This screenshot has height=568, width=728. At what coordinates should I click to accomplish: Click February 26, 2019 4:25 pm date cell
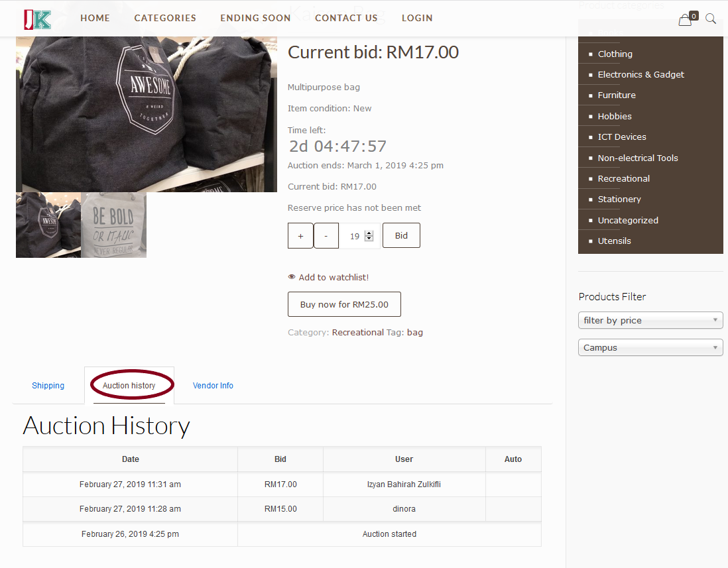coord(130,534)
